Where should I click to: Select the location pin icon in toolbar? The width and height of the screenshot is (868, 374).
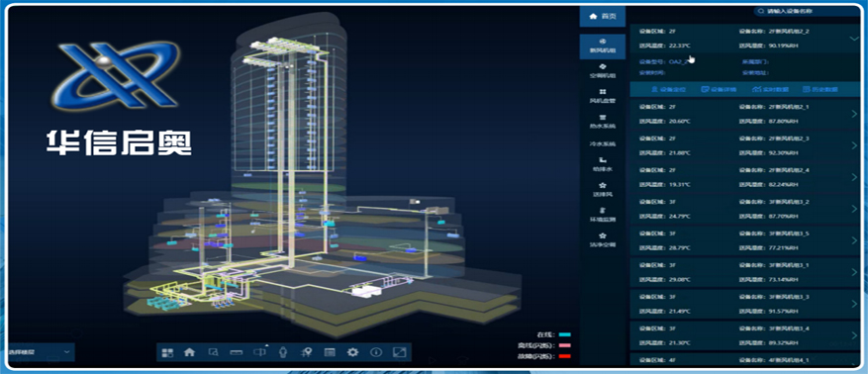pos(306,352)
